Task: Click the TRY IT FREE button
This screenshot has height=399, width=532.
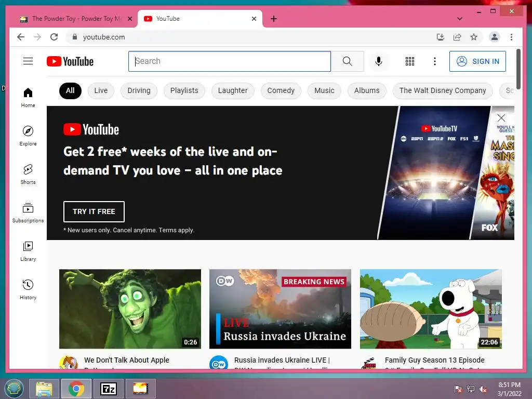Action: coord(94,211)
